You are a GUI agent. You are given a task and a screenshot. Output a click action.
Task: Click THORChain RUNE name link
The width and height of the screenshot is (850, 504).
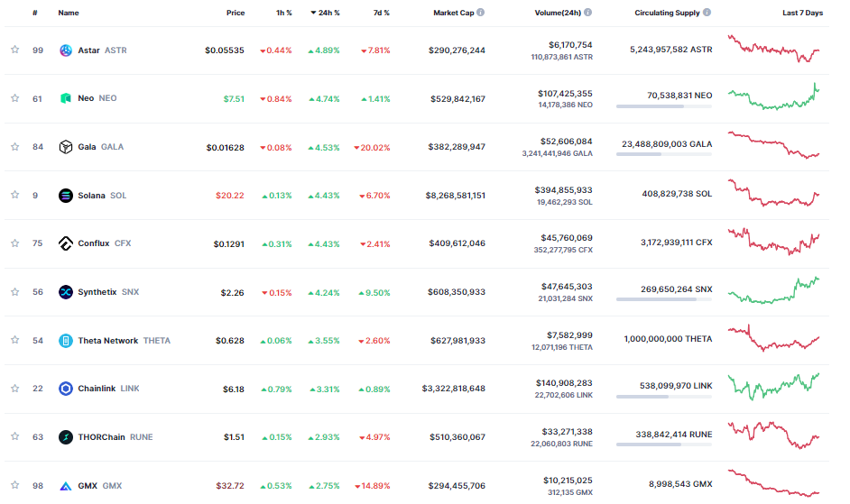click(x=115, y=436)
